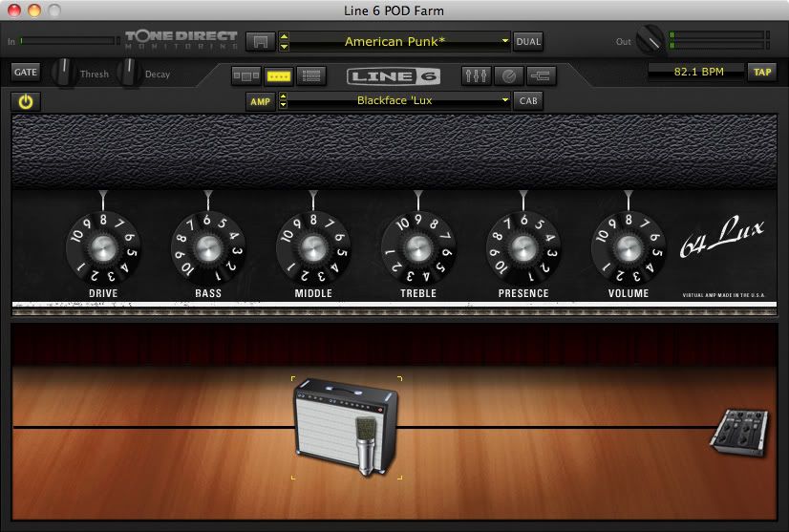Click the Out level knob

(x=650, y=40)
